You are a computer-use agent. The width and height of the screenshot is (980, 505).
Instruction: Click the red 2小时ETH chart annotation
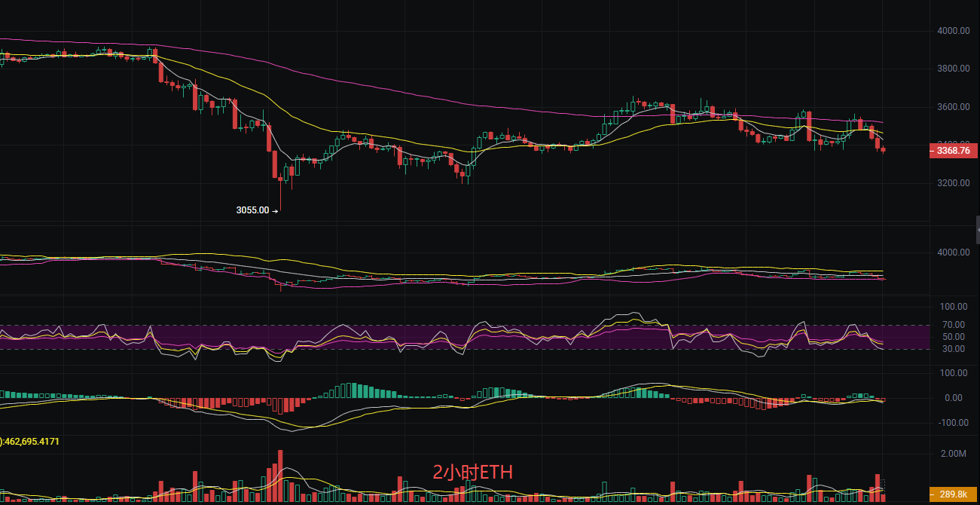(472, 473)
